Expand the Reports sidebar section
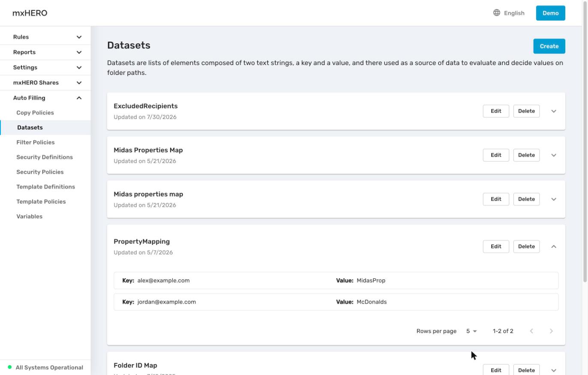 (45, 52)
